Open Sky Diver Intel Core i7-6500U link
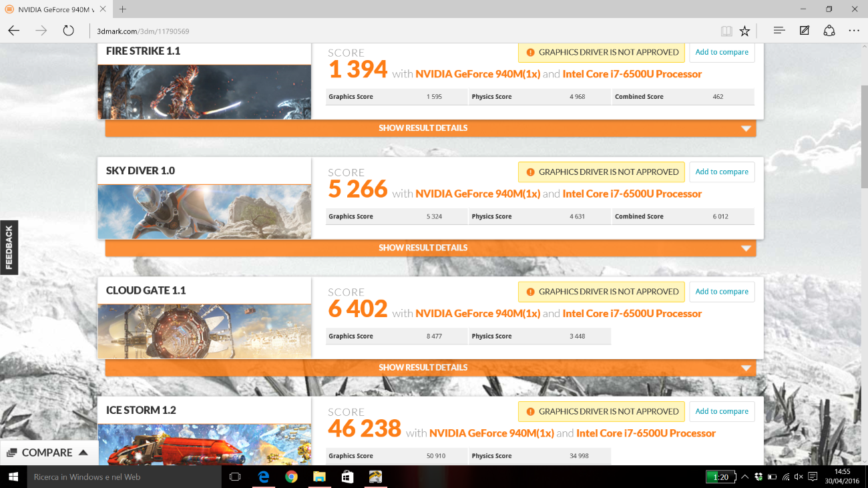This screenshot has width=868, height=488. [x=632, y=194]
